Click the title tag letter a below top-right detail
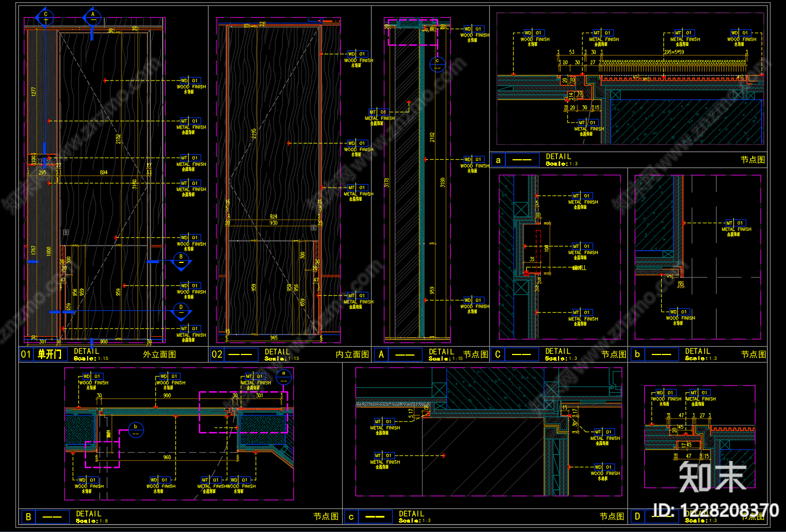 pyautogui.click(x=498, y=160)
